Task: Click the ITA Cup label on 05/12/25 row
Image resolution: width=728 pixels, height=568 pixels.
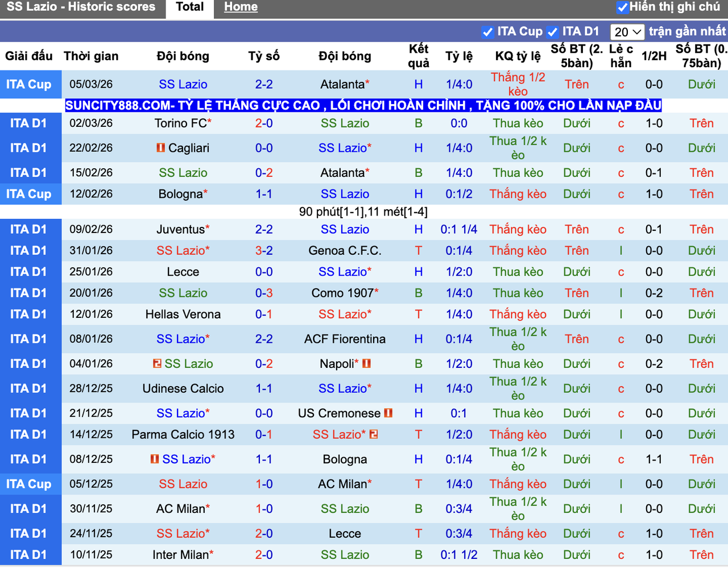Action: click(x=29, y=484)
